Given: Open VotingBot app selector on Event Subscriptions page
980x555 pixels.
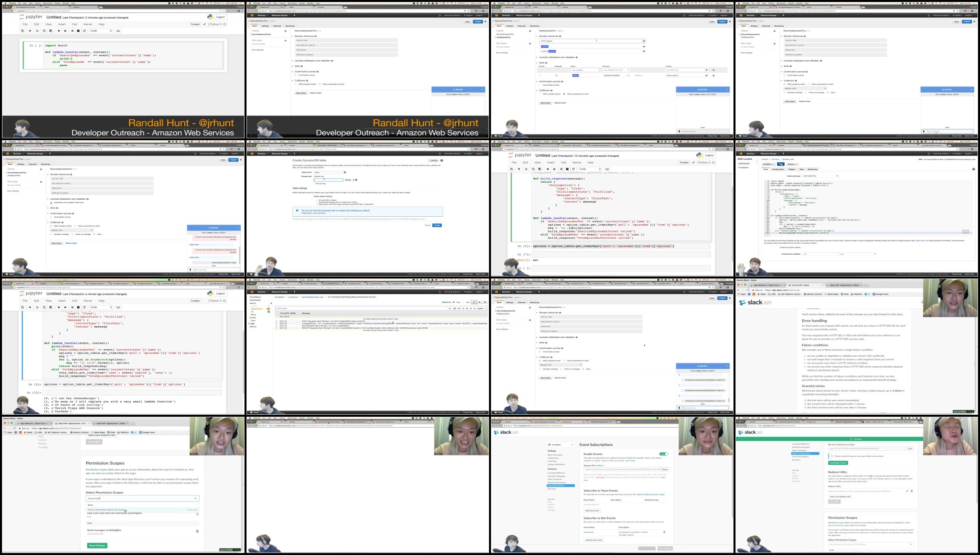Looking at the screenshot, I should point(561,445).
